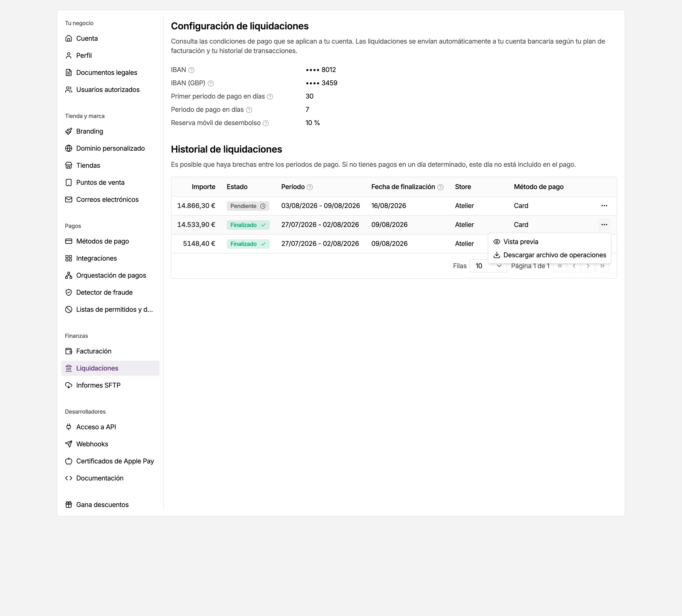Click the Certificados de Apple Pay icon
The image size is (682, 616).
69,461
